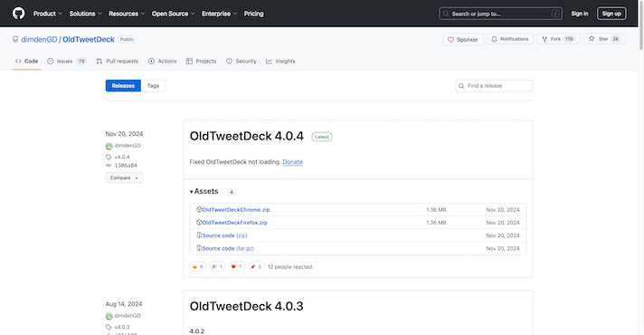The image size is (644, 335).
Task: Open the dimdenGD author link for 4.0.3
Action: coord(128,316)
